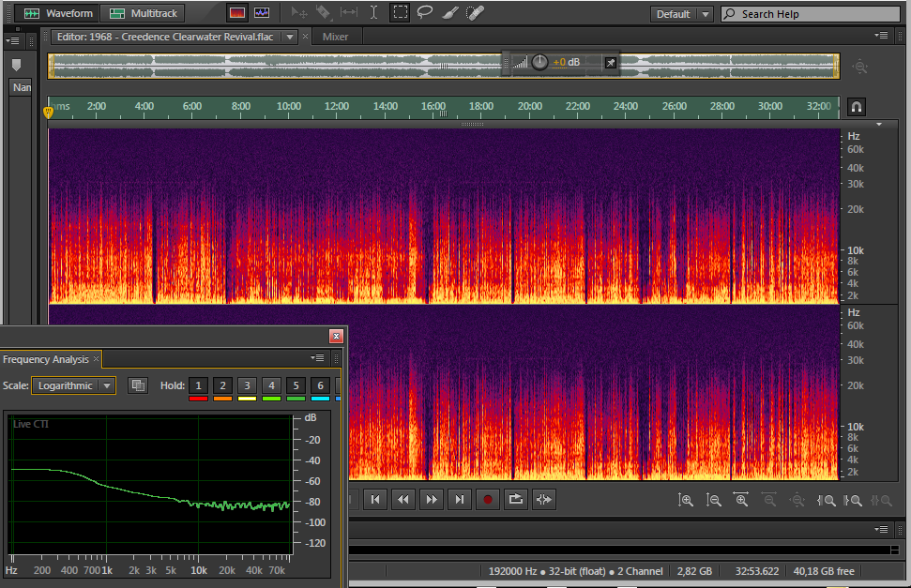
Task: Click Zoom In Time icon
Action: (741, 500)
